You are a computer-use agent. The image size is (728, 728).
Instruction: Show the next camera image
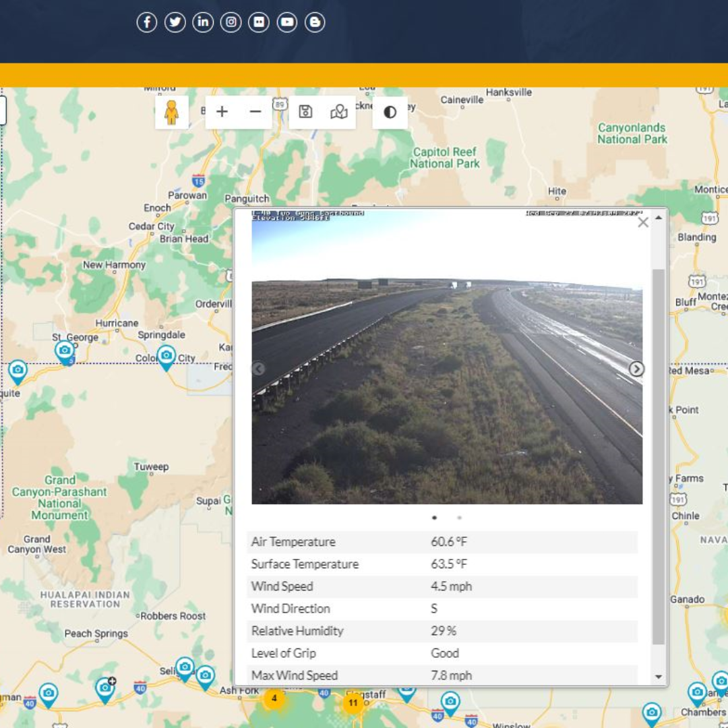637,369
